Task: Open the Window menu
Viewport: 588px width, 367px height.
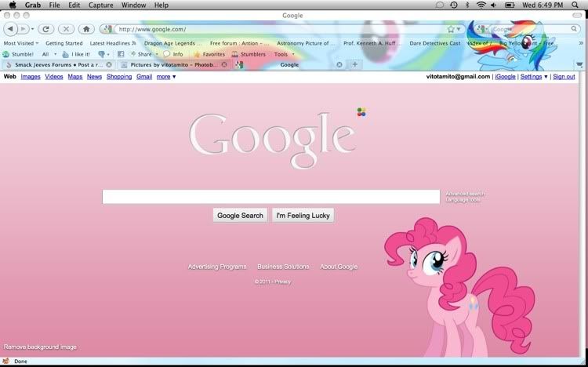Action: click(x=133, y=5)
